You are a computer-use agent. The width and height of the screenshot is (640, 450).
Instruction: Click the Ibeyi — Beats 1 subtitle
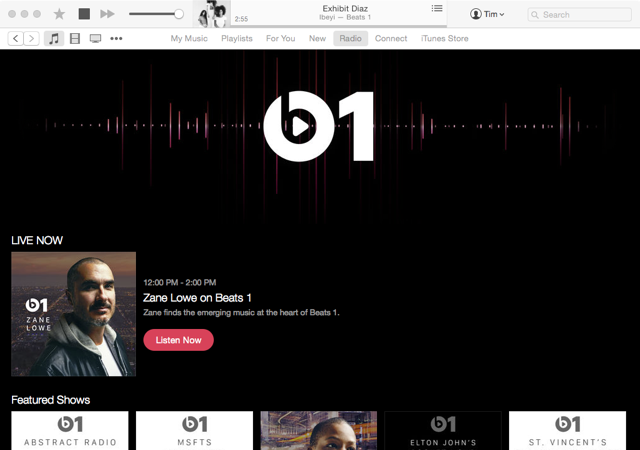coord(345,18)
